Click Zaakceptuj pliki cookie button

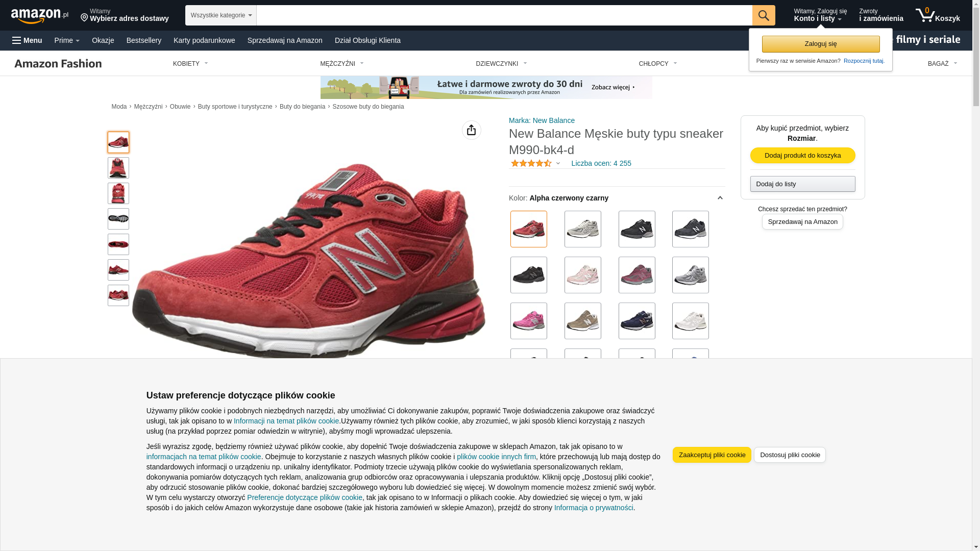(x=712, y=455)
